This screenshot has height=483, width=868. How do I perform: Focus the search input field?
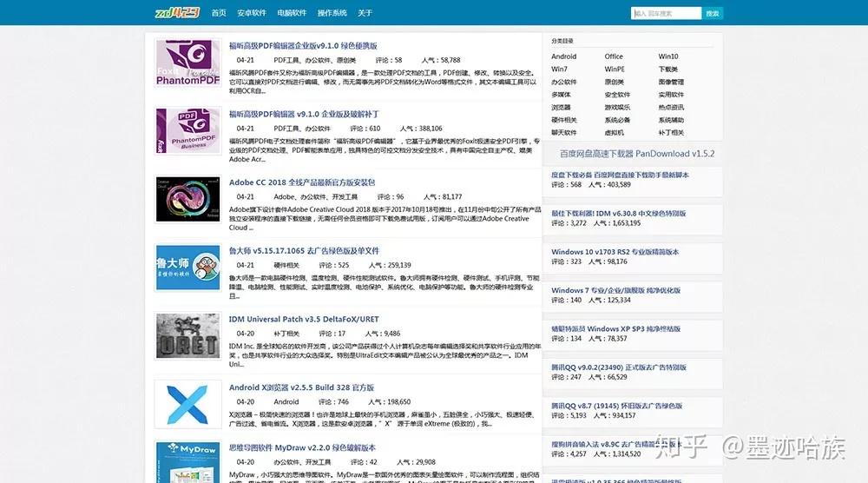tap(666, 13)
